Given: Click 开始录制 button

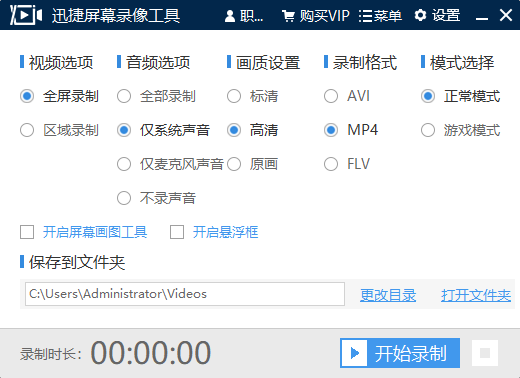Looking at the screenshot, I should pyautogui.click(x=400, y=353).
